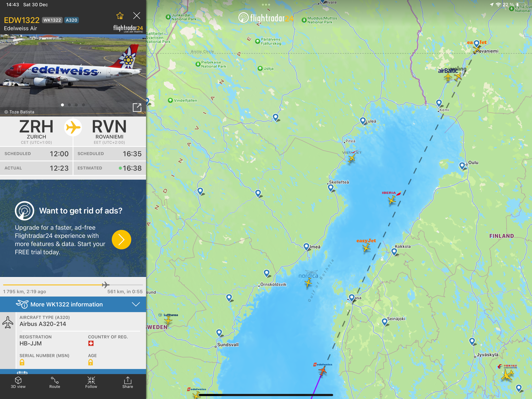Open the 3D view
Viewport: 532px width, 399px height.
click(x=18, y=382)
